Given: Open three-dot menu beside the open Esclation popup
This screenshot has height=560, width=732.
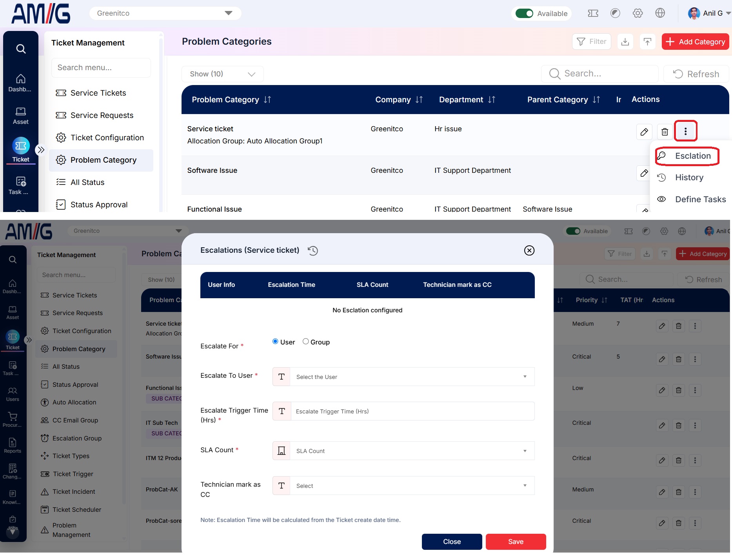Looking at the screenshot, I should [x=685, y=131].
